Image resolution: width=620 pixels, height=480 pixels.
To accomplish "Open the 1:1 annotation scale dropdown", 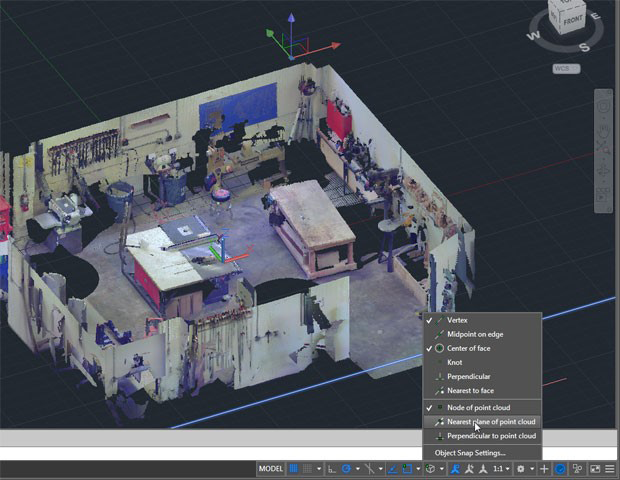I will point(501,469).
